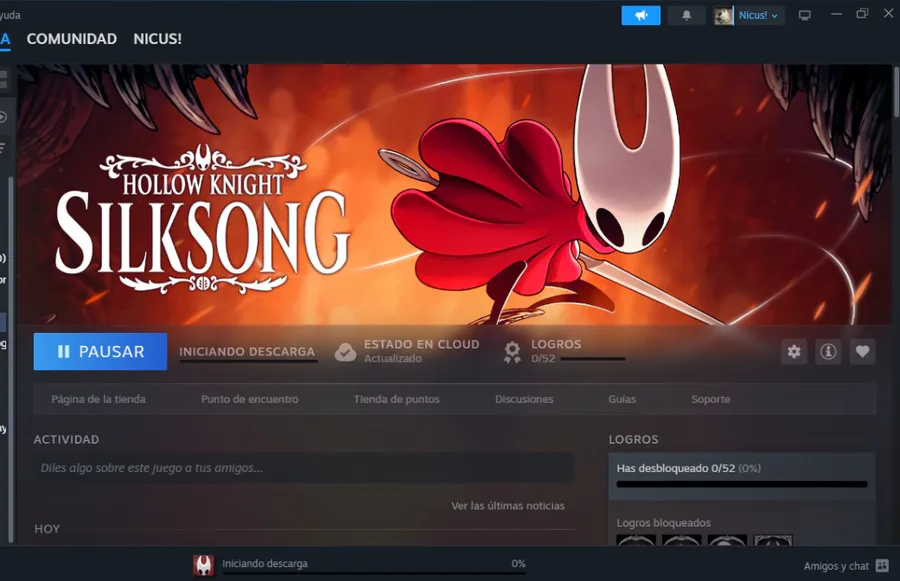Open the megaphone announcements button

pyautogui.click(x=641, y=16)
